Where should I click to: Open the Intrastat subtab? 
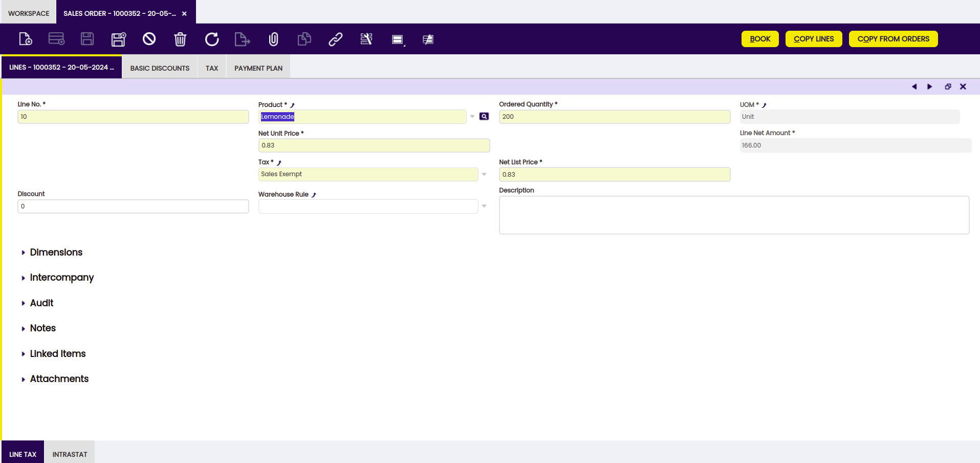(x=70, y=454)
